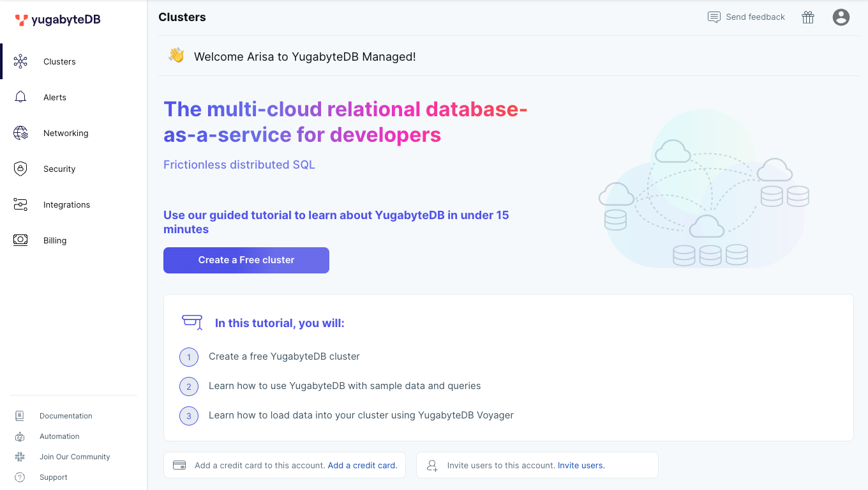Click the tutorial graduation cap icon
This screenshot has width=868, height=490.
click(x=193, y=322)
